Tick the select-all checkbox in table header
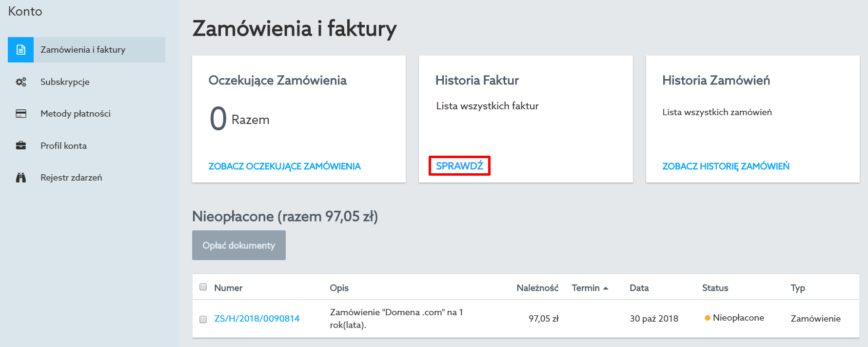The height and width of the screenshot is (347, 868). pos(203,287)
